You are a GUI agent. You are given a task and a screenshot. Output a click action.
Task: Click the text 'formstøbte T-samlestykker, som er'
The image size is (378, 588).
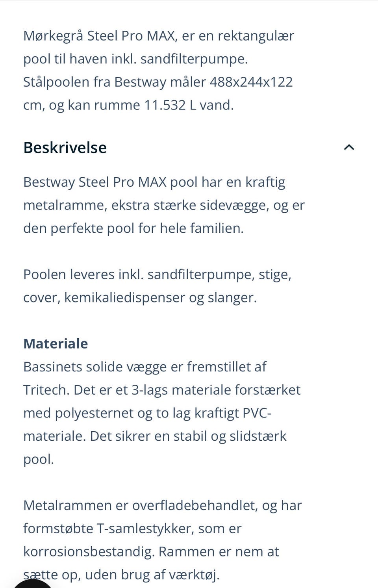[x=132, y=529]
